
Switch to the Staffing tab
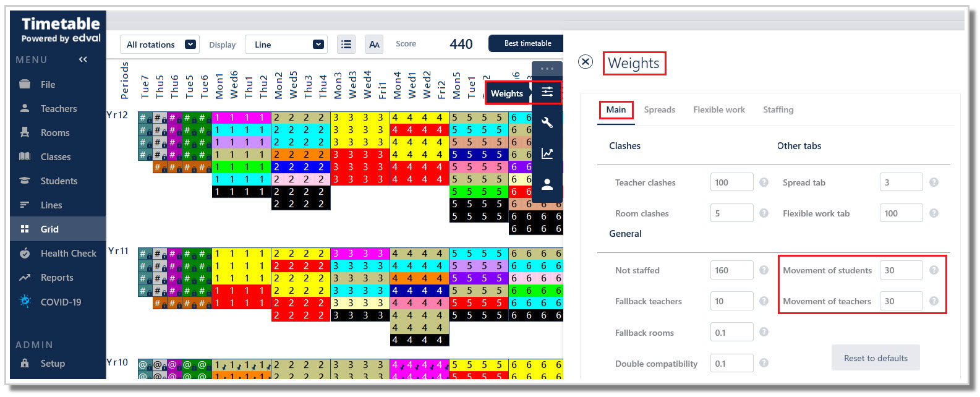pos(778,109)
